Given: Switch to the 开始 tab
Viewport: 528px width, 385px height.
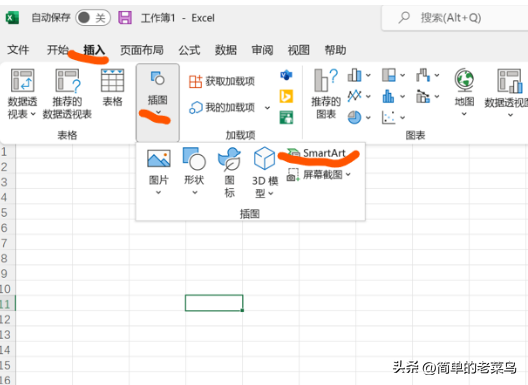Looking at the screenshot, I should [x=57, y=50].
